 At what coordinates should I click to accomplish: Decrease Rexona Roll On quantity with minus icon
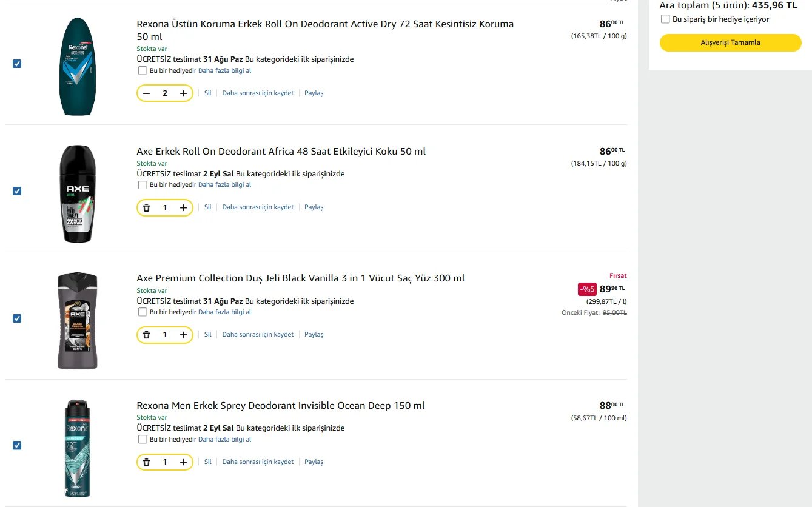pos(146,93)
